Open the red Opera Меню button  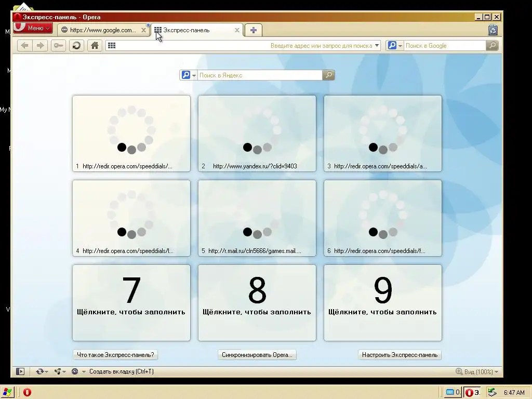(33, 28)
